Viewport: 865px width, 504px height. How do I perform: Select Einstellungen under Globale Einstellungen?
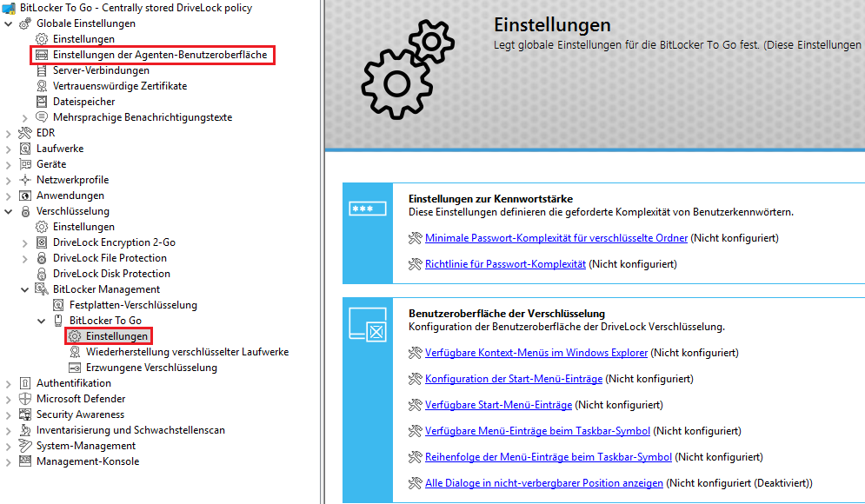(83, 39)
